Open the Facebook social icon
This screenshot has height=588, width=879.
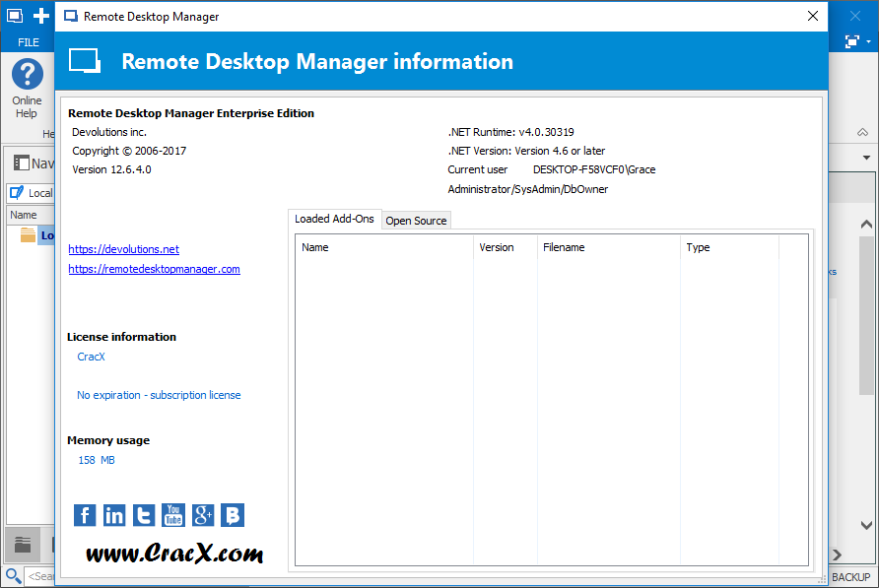(85, 515)
